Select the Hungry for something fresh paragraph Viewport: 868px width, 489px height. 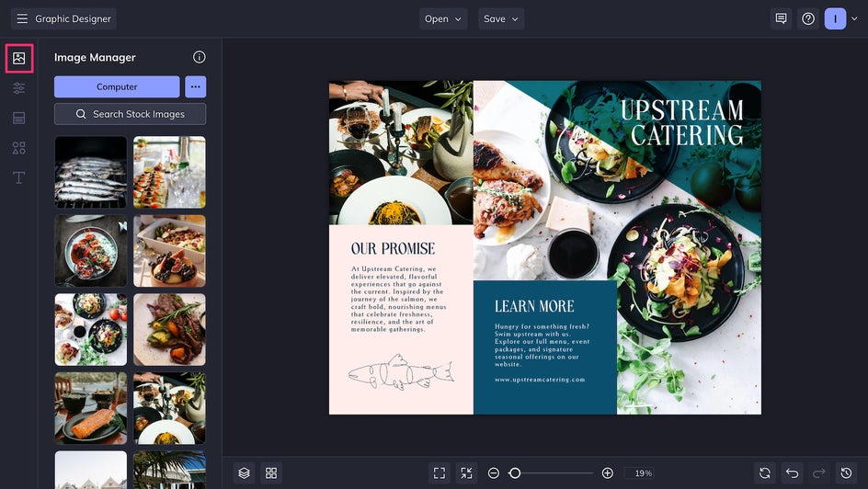(542, 346)
